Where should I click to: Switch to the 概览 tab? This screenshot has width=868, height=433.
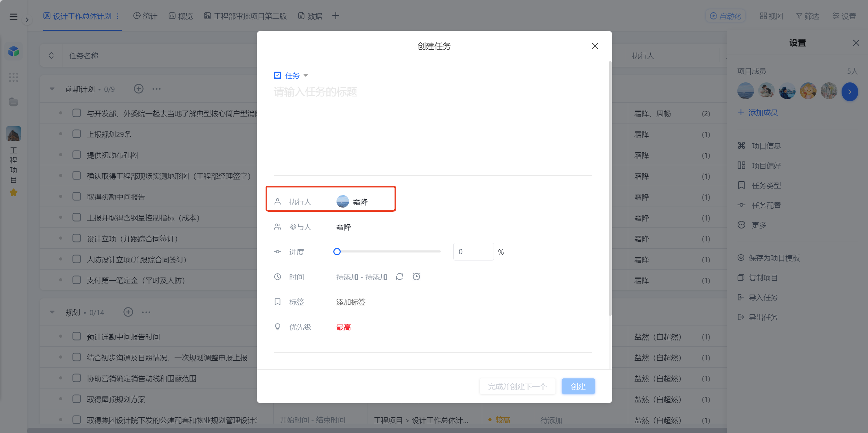pos(181,16)
